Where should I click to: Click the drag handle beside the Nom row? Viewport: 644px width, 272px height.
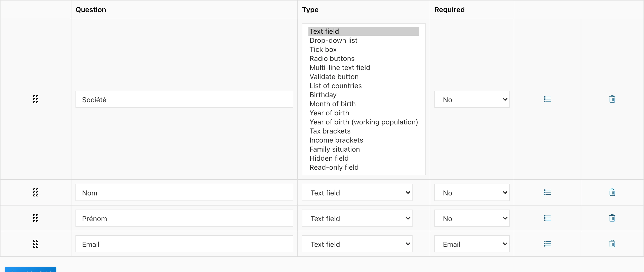[x=36, y=192]
